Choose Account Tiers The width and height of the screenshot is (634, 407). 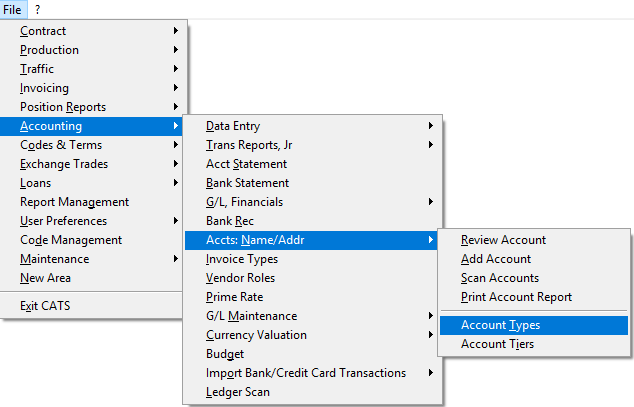[x=534, y=344]
